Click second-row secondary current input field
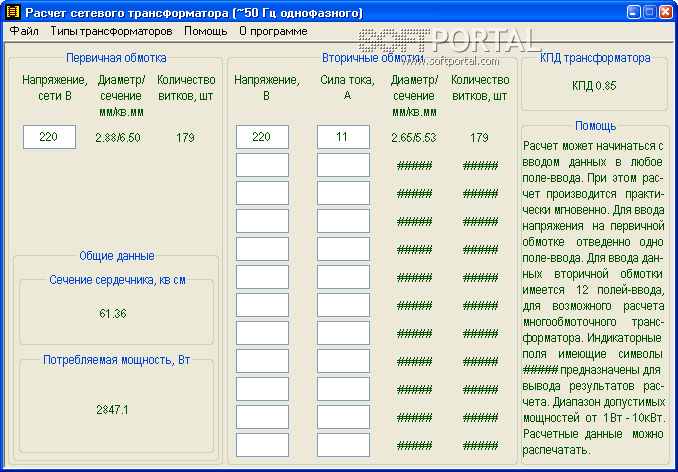Image resolution: width=678 pixels, height=472 pixels. (x=343, y=165)
